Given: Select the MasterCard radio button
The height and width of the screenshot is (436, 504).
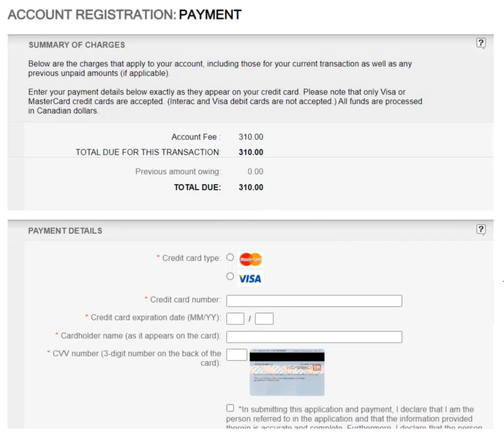Looking at the screenshot, I should pyautogui.click(x=230, y=257).
